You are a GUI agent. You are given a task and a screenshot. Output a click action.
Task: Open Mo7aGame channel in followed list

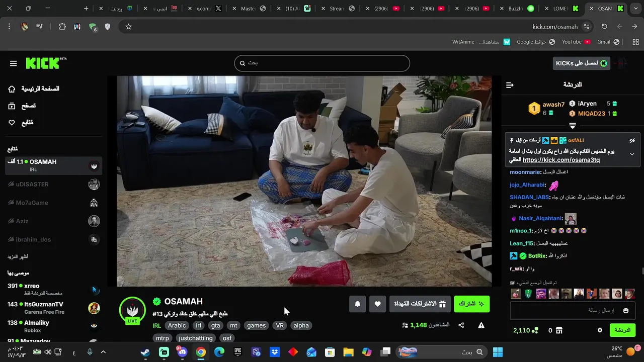(x=53, y=203)
